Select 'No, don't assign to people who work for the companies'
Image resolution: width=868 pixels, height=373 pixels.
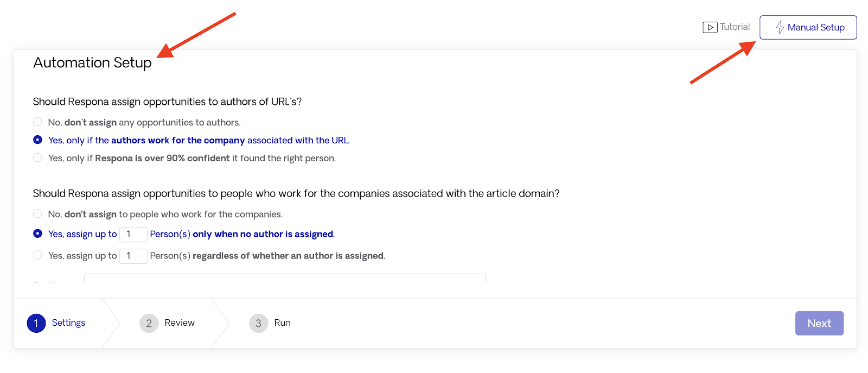click(x=37, y=214)
